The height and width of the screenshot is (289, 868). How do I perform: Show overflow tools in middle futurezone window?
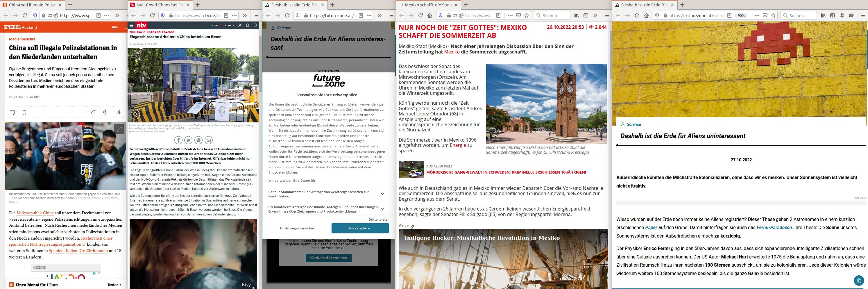pos(380,15)
